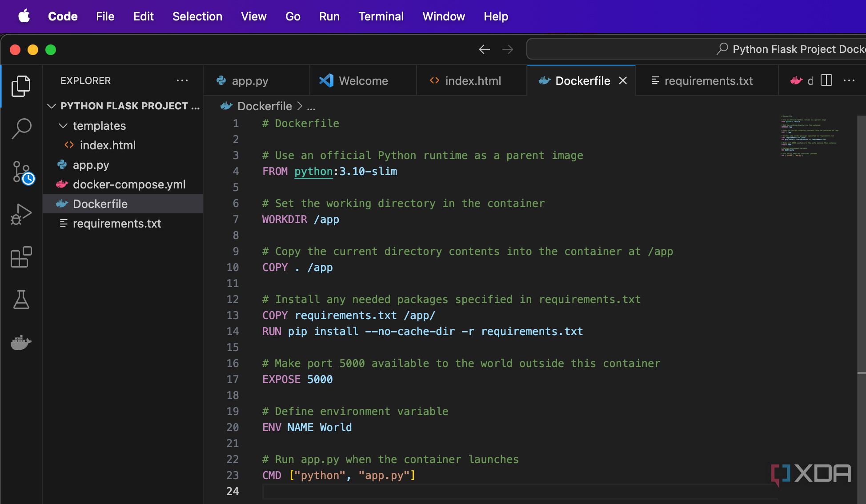Open the Source Control view
866x504 pixels.
pyautogui.click(x=22, y=172)
